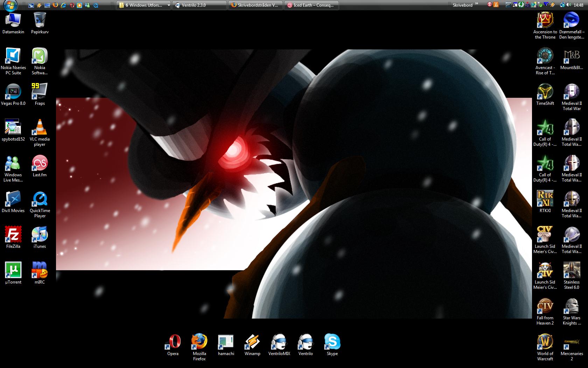Open the FileZilla shortcut
Image resolution: width=588 pixels, height=368 pixels.
[13, 238]
